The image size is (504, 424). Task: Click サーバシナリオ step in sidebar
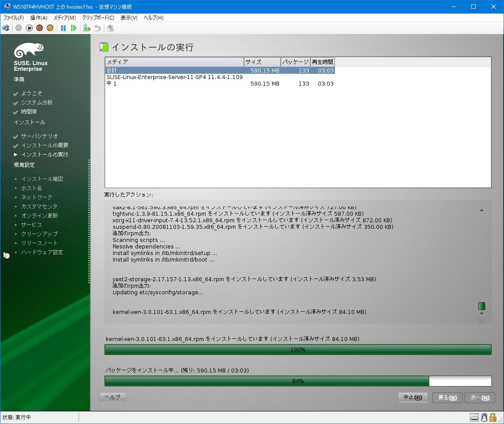[x=40, y=136]
